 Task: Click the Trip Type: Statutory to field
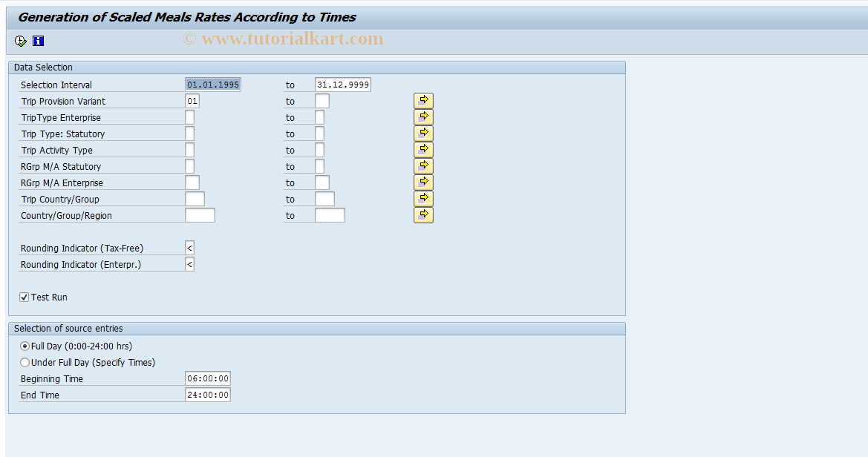point(319,134)
